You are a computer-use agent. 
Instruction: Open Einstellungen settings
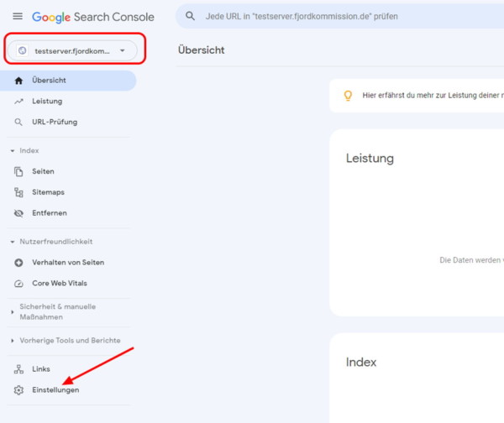pyautogui.click(x=55, y=390)
